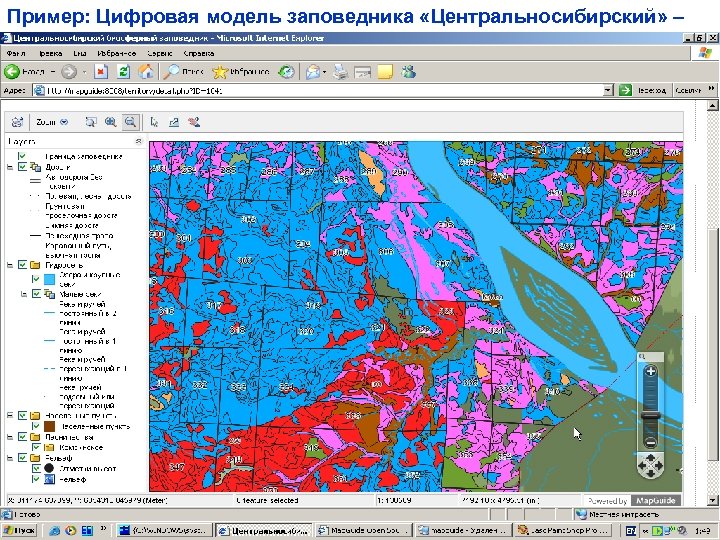Collapse the Малые реки tree node
This screenshot has width=720, height=540.
click(24, 294)
